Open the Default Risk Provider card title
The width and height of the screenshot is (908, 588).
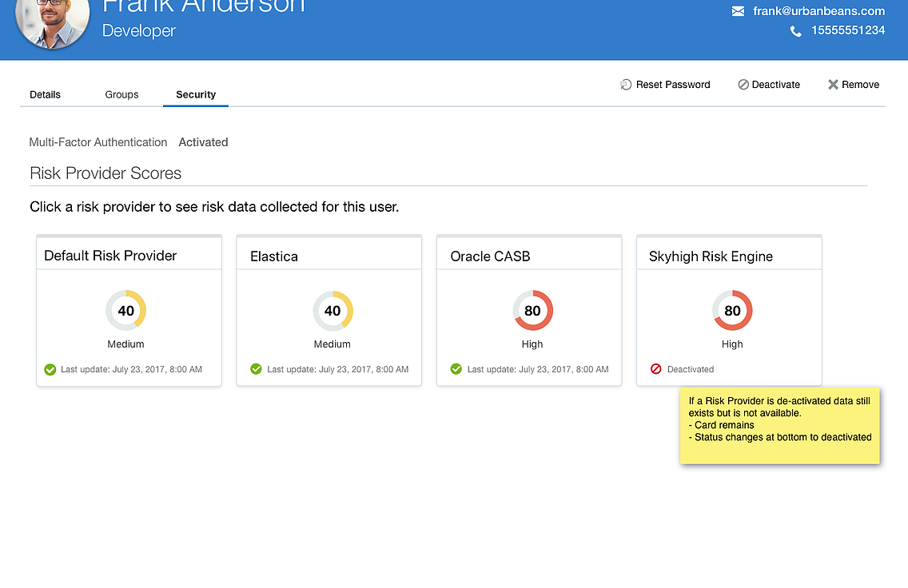[x=110, y=255]
